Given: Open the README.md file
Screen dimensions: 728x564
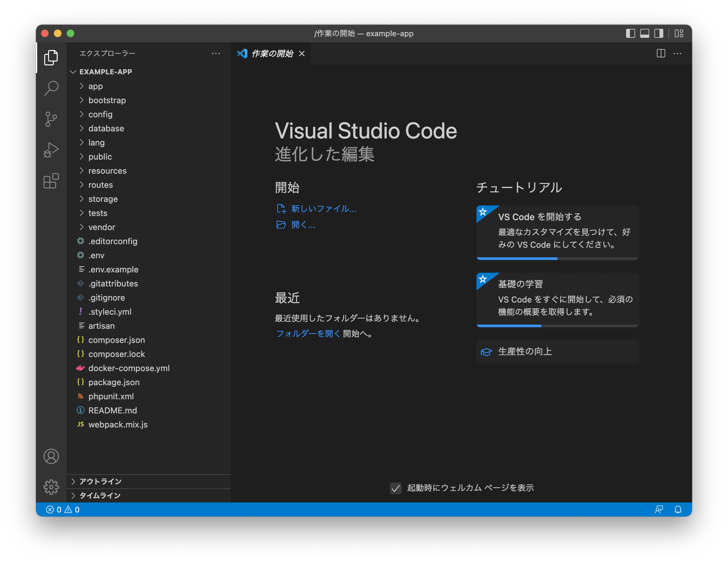Looking at the screenshot, I should (x=149, y=410).
